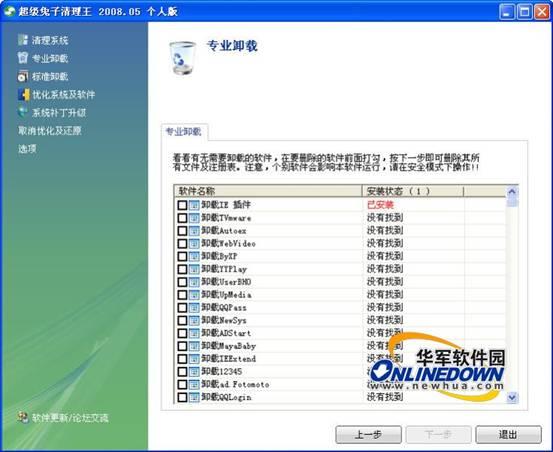Click the 优化系统及软件 sidebar icon

(x=24, y=94)
